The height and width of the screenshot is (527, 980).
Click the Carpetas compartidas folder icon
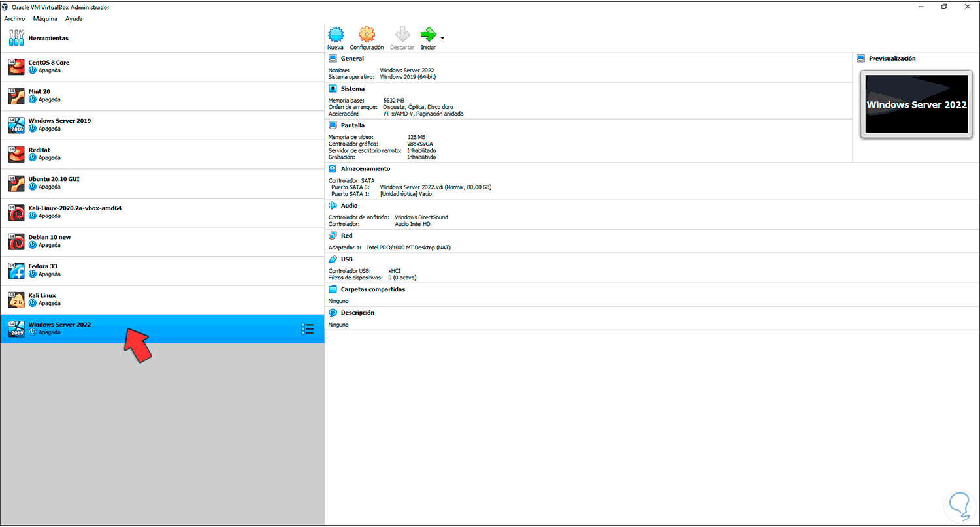coord(333,289)
